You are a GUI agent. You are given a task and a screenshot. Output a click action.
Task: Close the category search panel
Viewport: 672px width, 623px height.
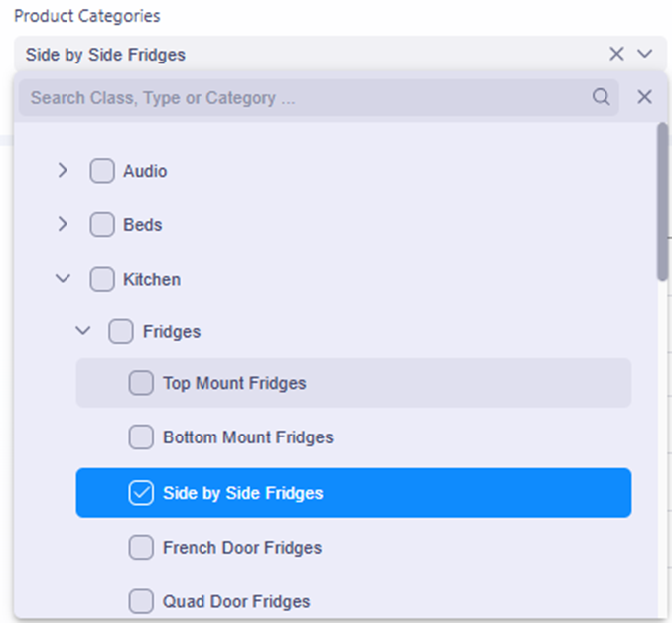point(644,97)
